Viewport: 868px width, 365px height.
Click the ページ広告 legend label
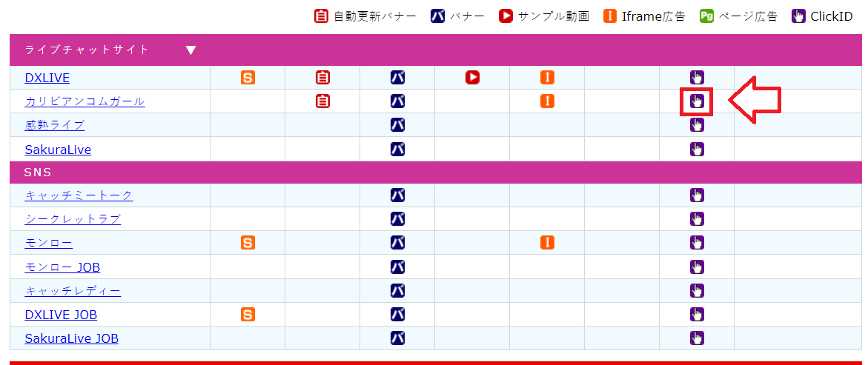click(x=748, y=16)
